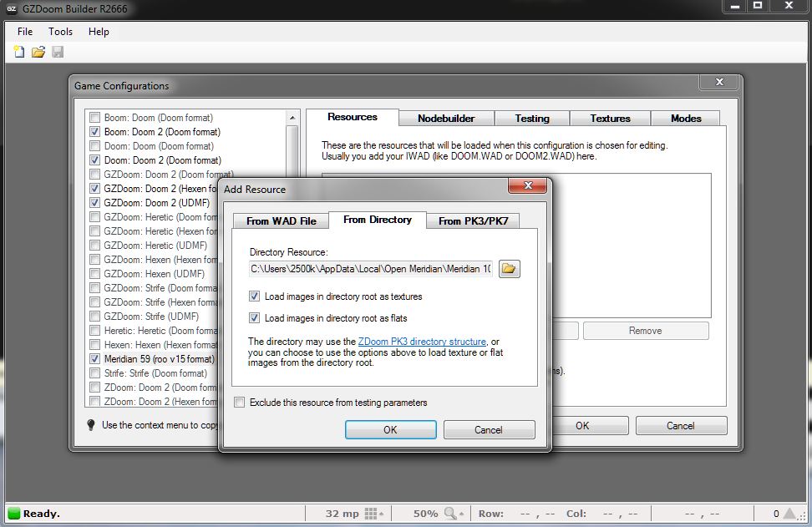Screen dimensions: 812x527
Task: Open zoom level dropdown arrow in status bar
Action: pyautogui.click(x=461, y=514)
